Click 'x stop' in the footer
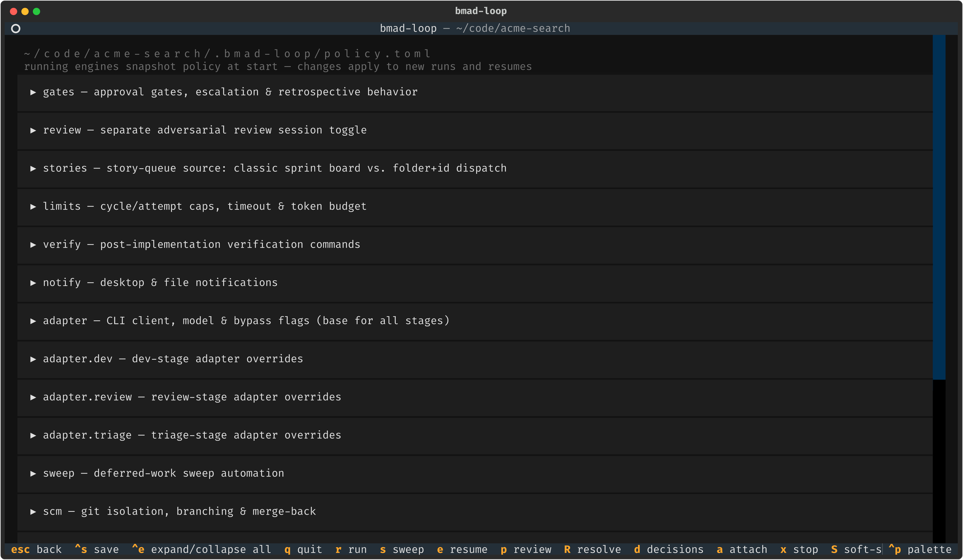The width and height of the screenshot is (963, 560). [799, 549]
